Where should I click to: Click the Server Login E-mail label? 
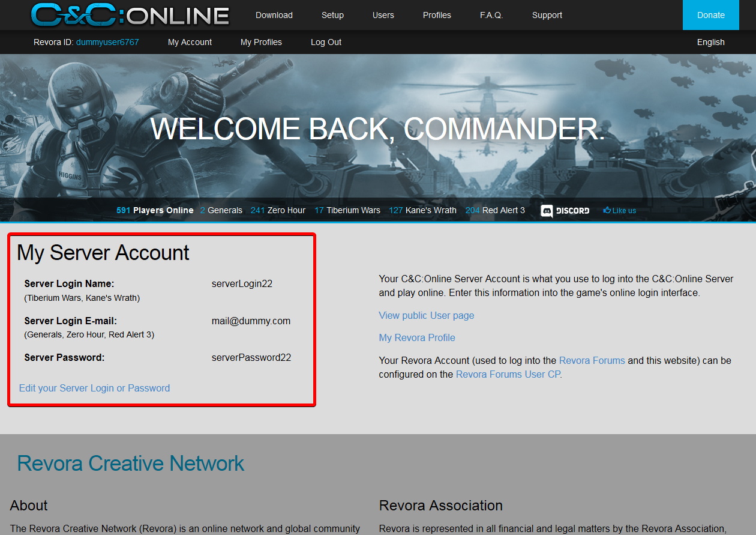70,321
